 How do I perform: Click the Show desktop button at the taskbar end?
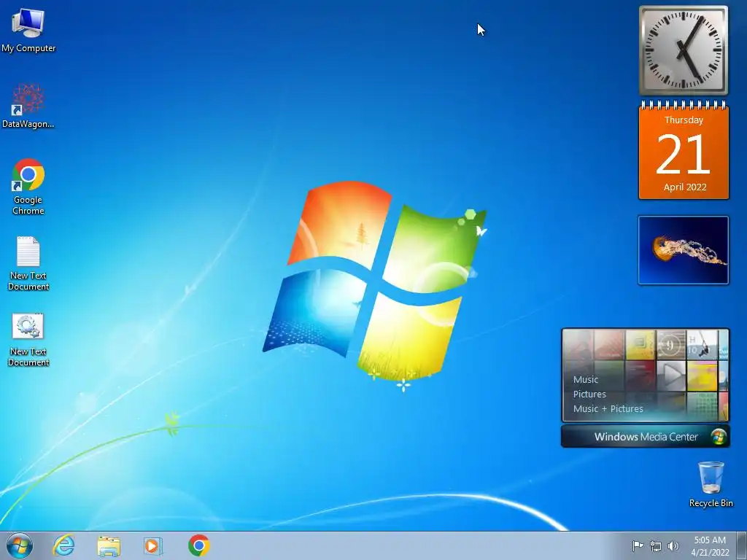point(742,545)
